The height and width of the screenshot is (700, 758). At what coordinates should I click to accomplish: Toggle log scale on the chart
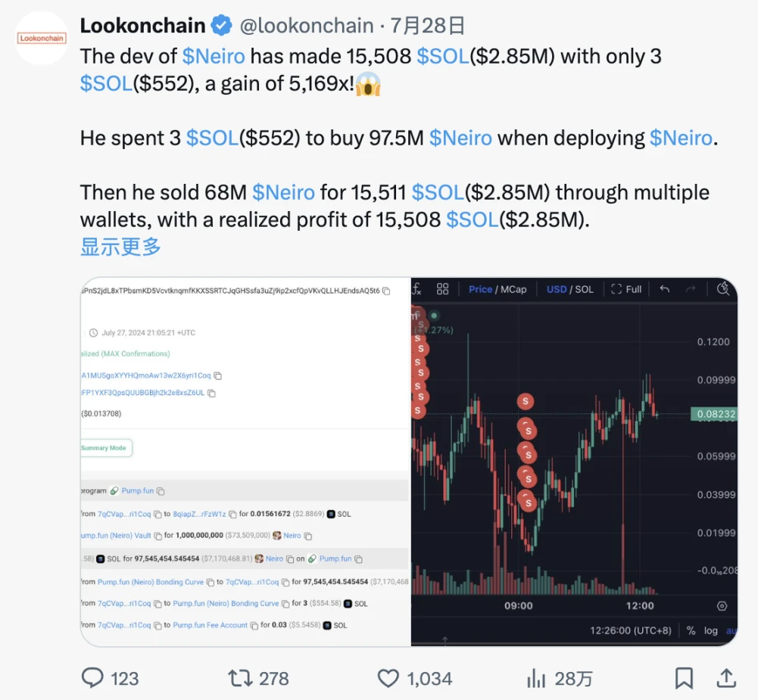710,630
